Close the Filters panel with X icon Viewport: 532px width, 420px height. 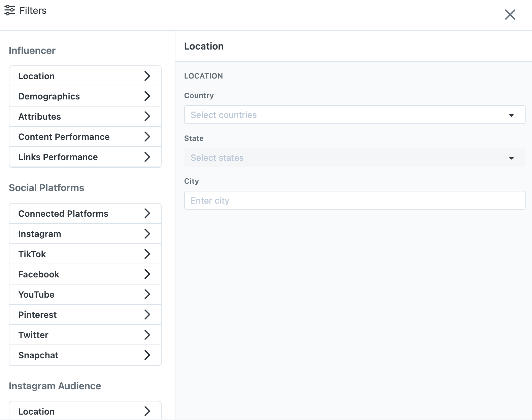[x=510, y=14]
